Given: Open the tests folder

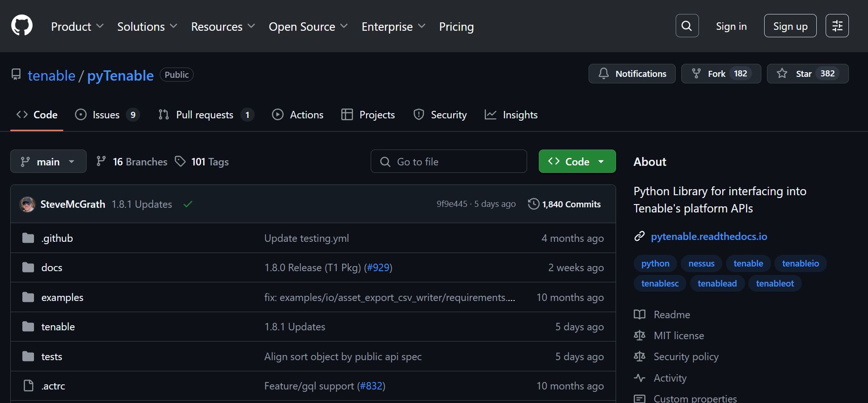Looking at the screenshot, I should pos(52,356).
